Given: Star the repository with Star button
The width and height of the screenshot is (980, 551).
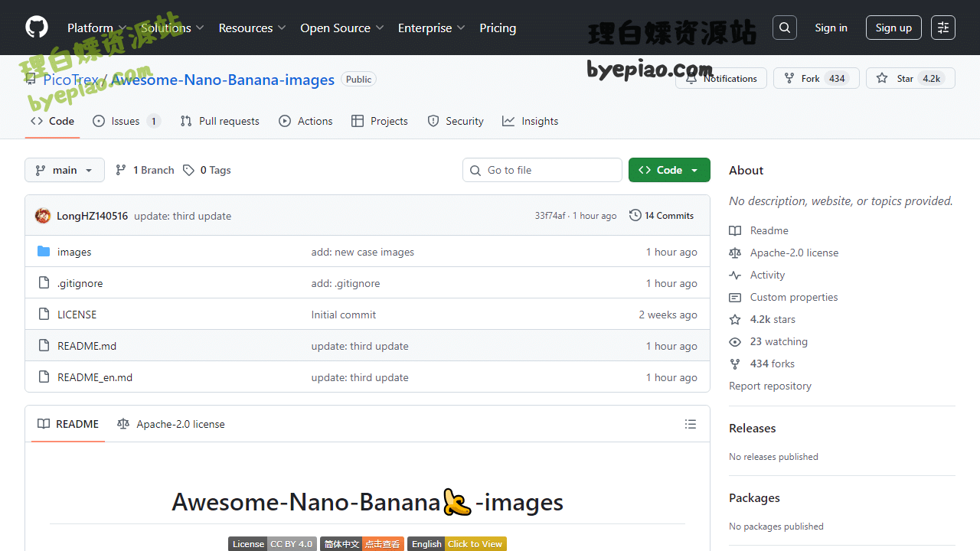Looking at the screenshot, I should (x=910, y=78).
